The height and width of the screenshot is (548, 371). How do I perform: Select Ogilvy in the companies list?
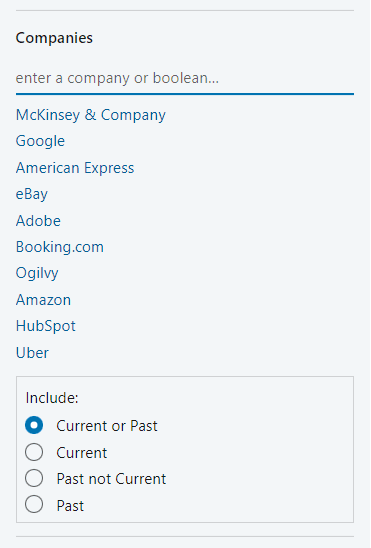pos(37,274)
